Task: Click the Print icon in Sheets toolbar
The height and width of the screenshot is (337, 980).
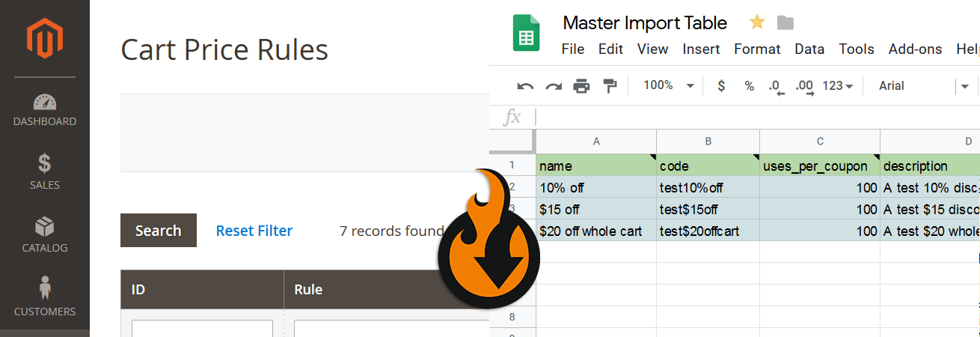Action: tap(581, 86)
